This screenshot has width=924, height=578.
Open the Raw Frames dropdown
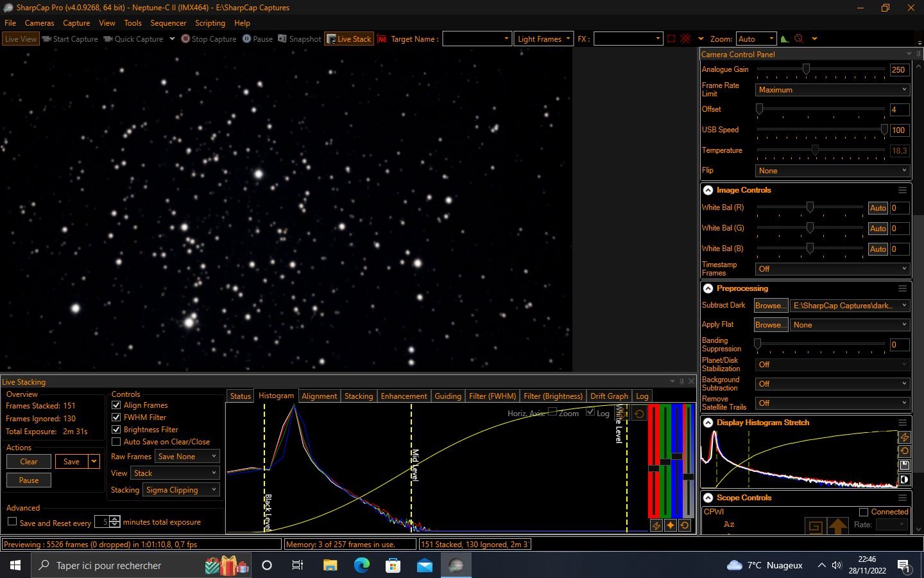187,457
